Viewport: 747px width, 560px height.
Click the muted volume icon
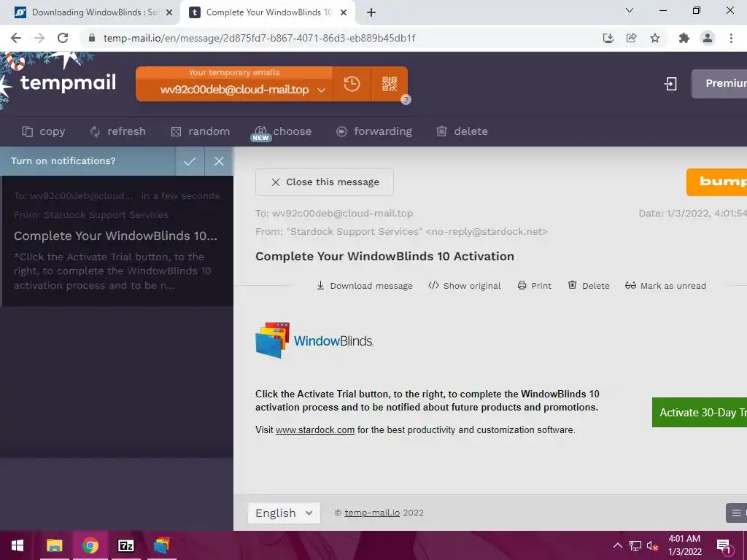652,545
